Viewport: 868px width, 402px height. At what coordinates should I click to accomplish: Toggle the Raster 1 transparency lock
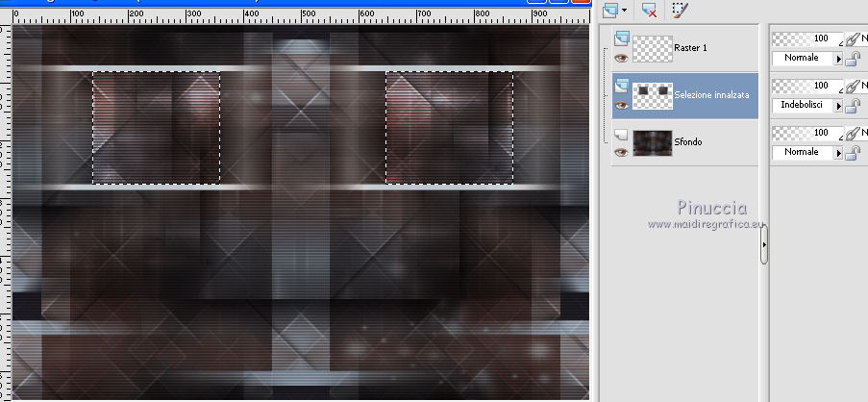tap(855, 58)
